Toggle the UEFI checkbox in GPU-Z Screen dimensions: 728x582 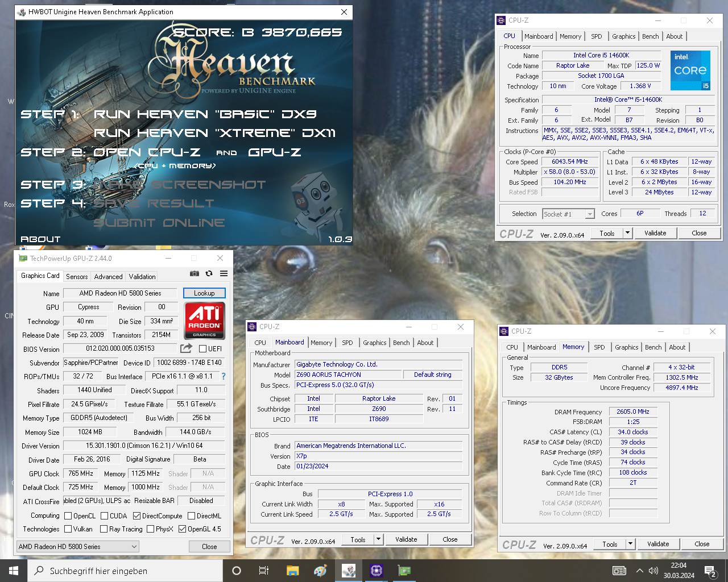point(202,349)
